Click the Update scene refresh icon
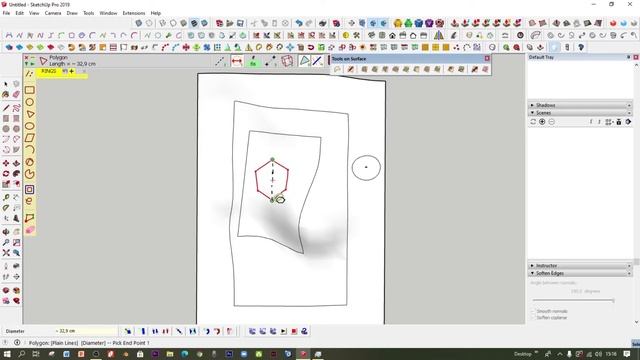This screenshot has width=640, height=360. (x=533, y=122)
